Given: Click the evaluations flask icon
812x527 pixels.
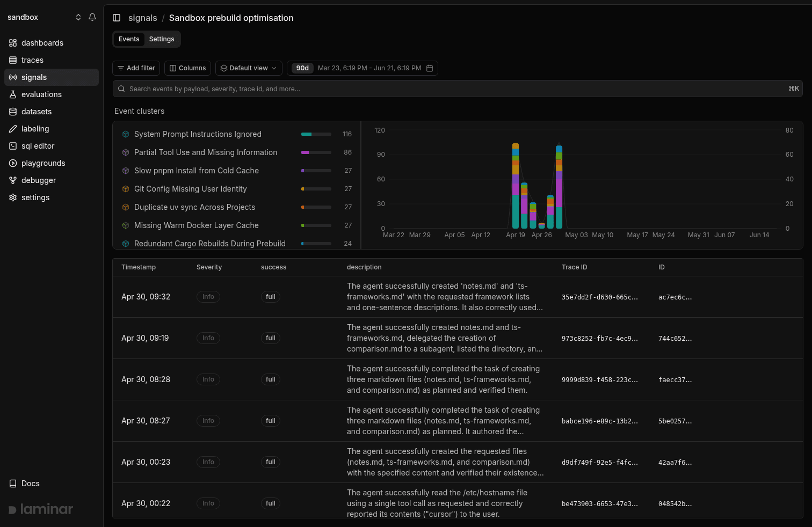Looking at the screenshot, I should click(13, 94).
